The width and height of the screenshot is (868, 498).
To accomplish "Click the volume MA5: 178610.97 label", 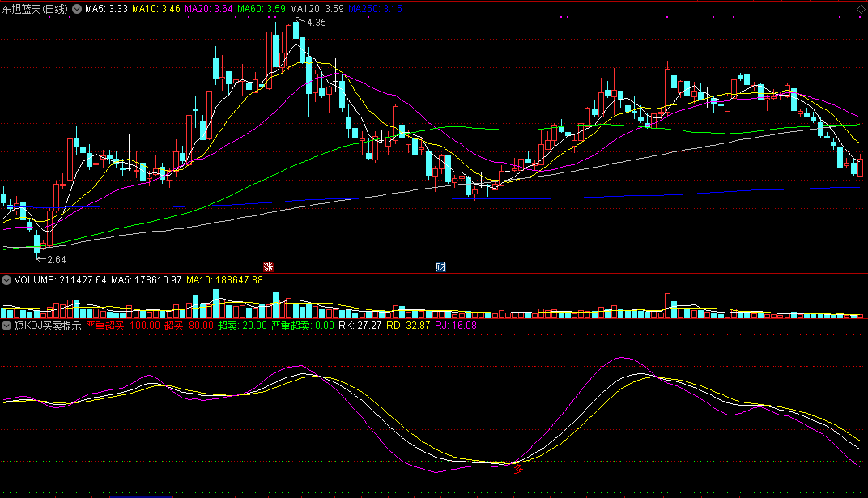I will click(146, 280).
